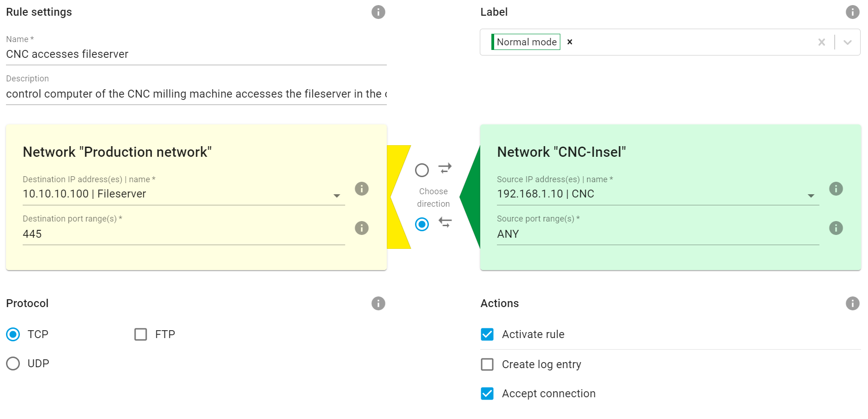Show info for Destination IP address field
868x419 pixels.
tap(361, 189)
